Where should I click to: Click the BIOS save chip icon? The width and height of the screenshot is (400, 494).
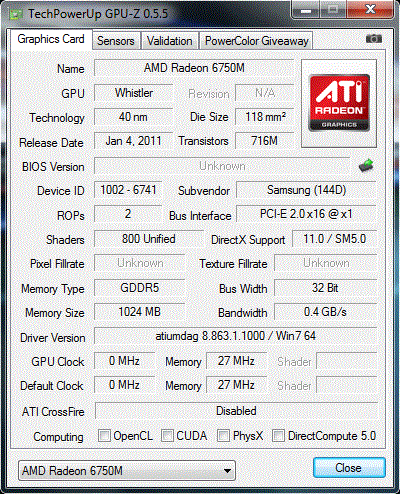366,165
